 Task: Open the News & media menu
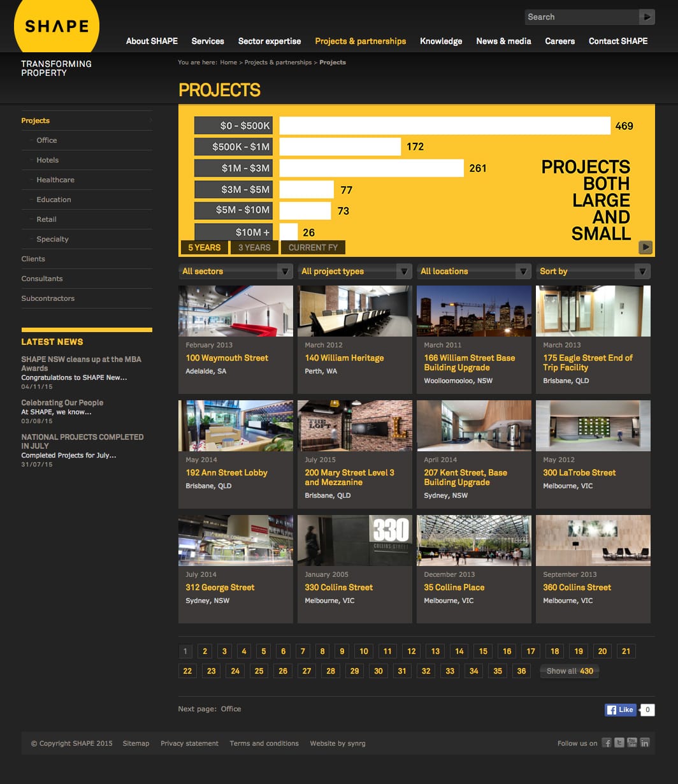(503, 41)
